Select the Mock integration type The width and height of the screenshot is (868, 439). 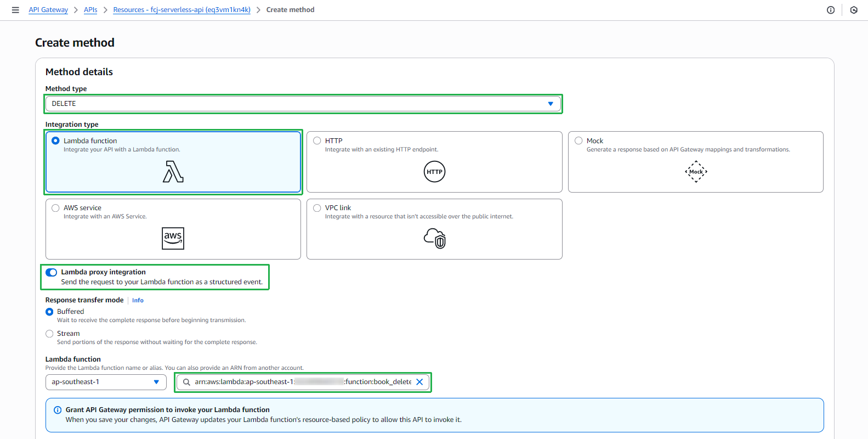(696, 162)
